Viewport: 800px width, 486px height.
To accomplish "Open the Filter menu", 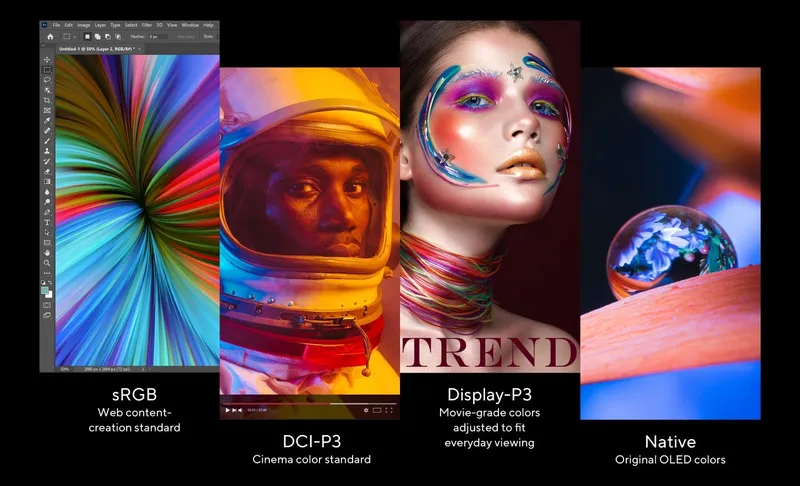I will [146, 25].
